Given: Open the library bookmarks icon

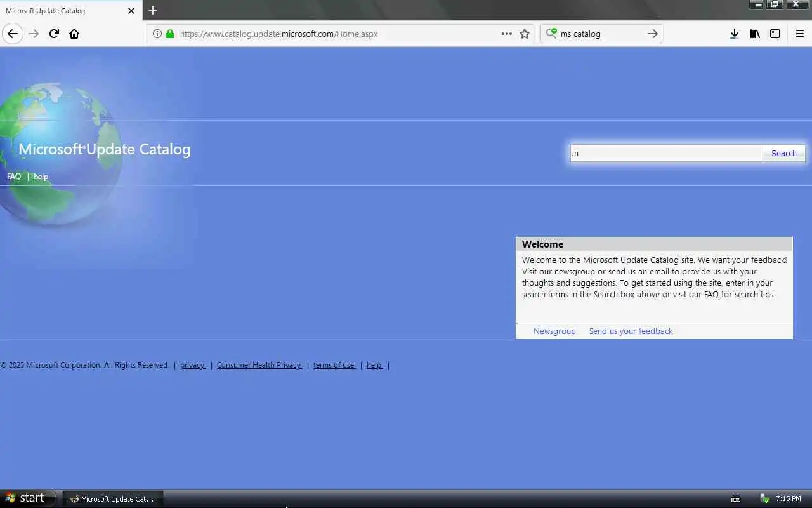Looking at the screenshot, I should pos(755,34).
